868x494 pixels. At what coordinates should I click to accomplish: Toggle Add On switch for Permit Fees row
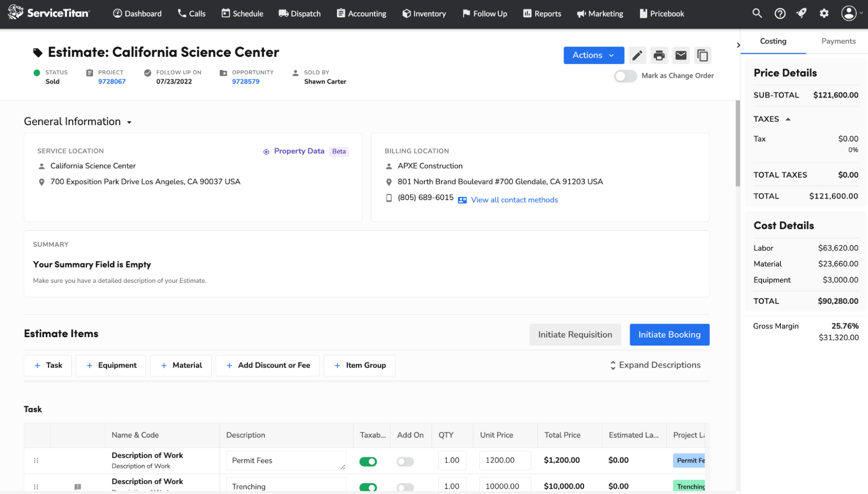405,461
